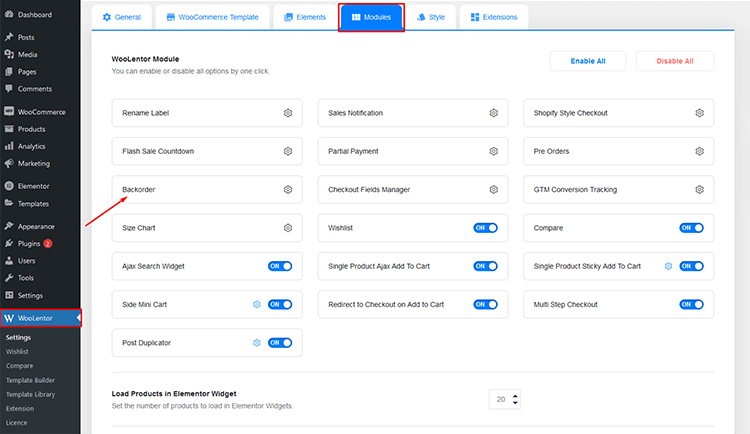This screenshot has height=434, width=750.
Task: Click the Disable All button
Action: coord(675,61)
